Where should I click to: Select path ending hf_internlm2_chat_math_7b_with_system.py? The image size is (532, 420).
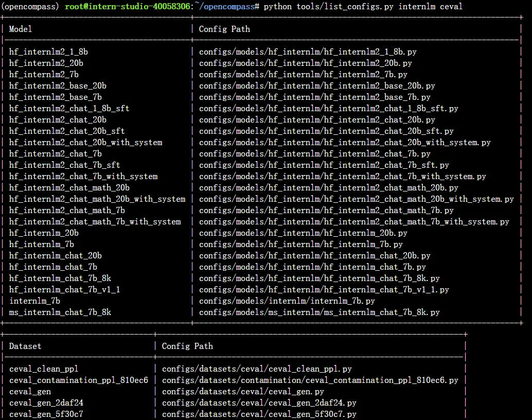click(354, 221)
